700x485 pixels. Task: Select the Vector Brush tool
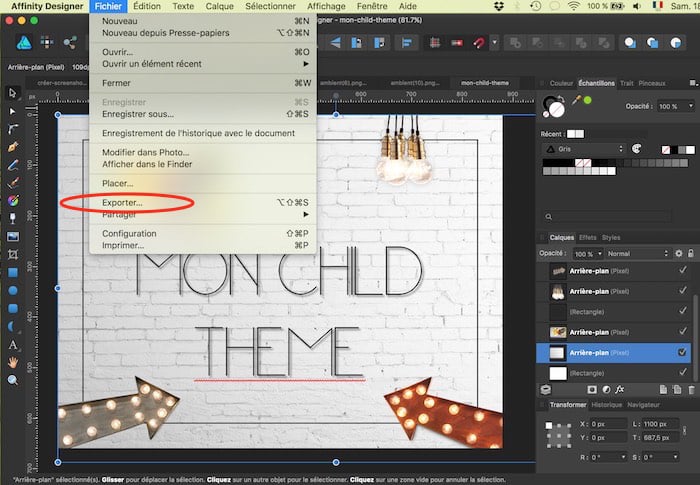point(12,183)
